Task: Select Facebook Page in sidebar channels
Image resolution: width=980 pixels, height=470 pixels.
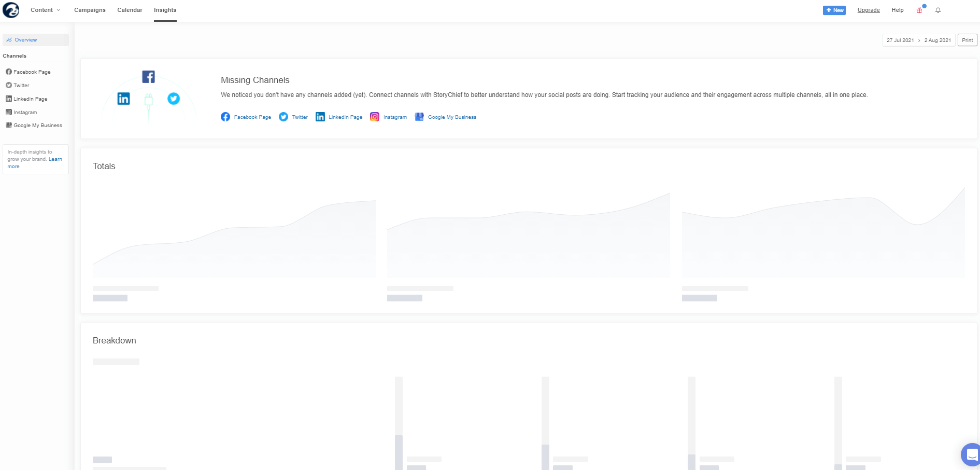Action: (x=32, y=72)
